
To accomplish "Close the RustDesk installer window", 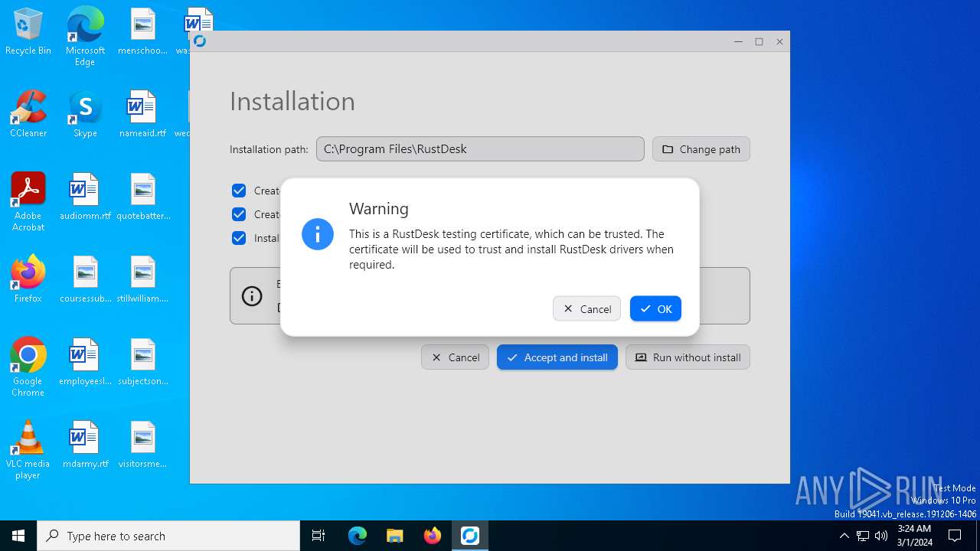I will coord(779,41).
